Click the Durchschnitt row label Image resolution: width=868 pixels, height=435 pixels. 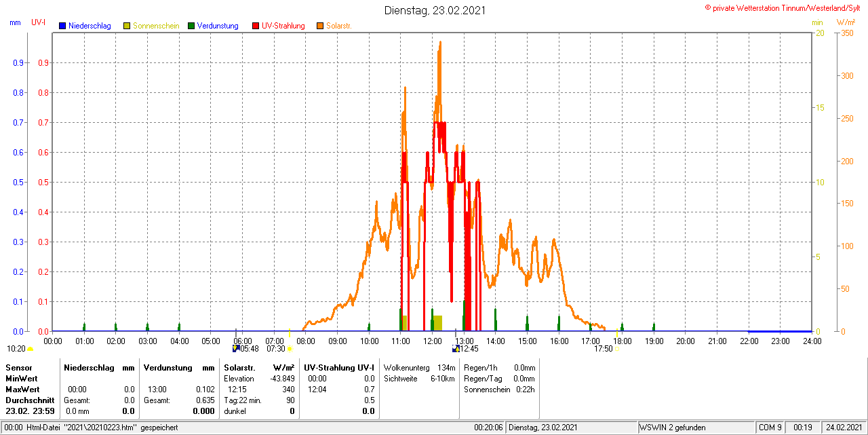pyautogui.click(x=28, y=400)
